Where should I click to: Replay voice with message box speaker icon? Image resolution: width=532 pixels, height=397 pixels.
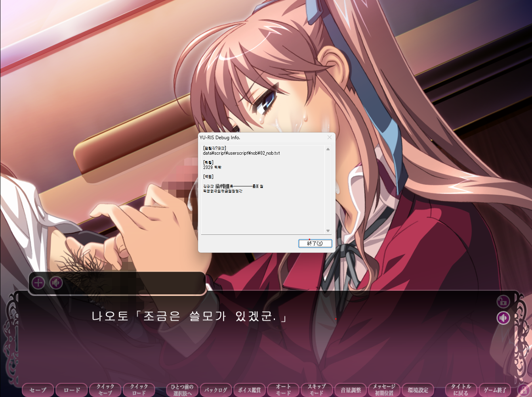(503, 318)
